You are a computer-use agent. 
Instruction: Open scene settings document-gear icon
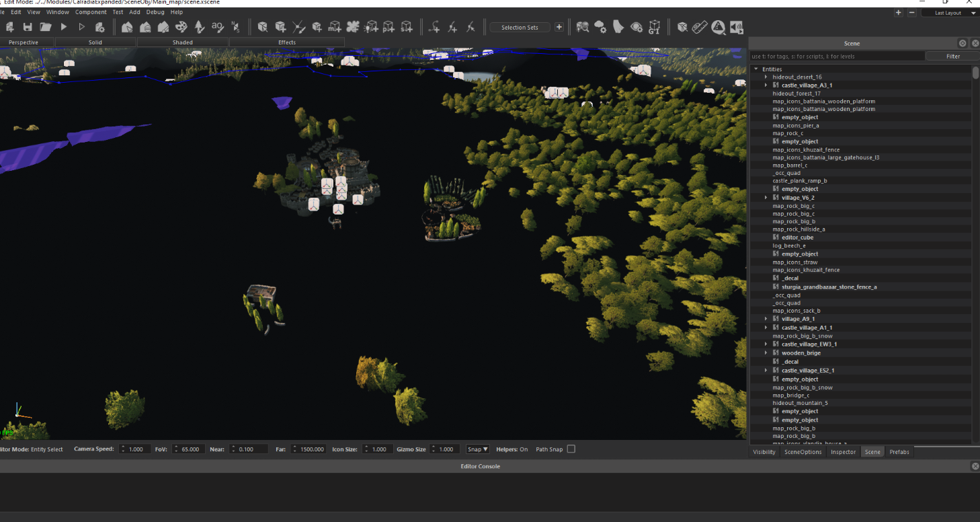pyautogui.click(x=99, y=27)
